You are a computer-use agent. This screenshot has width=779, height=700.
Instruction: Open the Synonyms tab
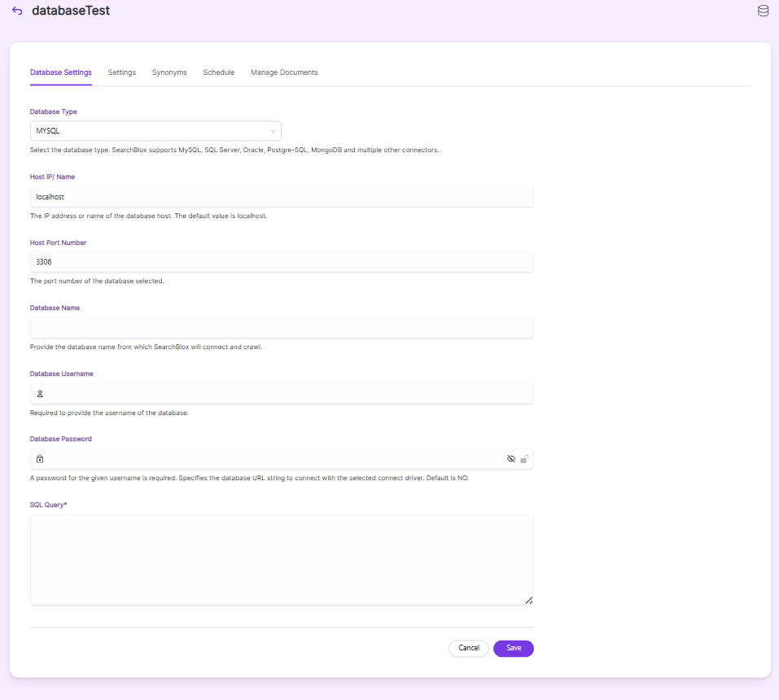[x=169, y=72]
